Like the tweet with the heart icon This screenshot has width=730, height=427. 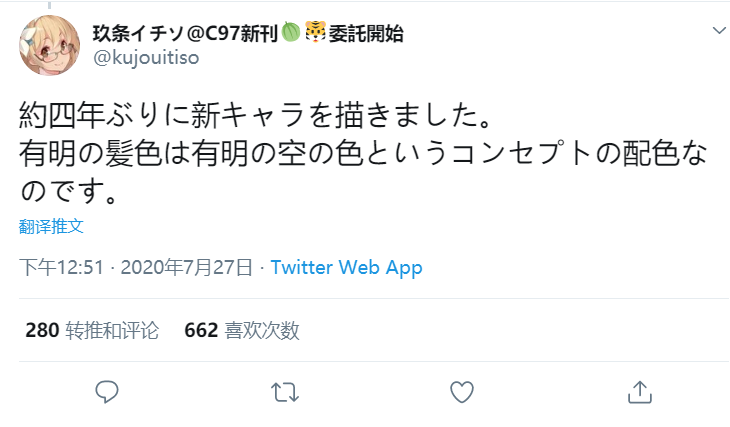pyautogui.click(x=462, y=392)
